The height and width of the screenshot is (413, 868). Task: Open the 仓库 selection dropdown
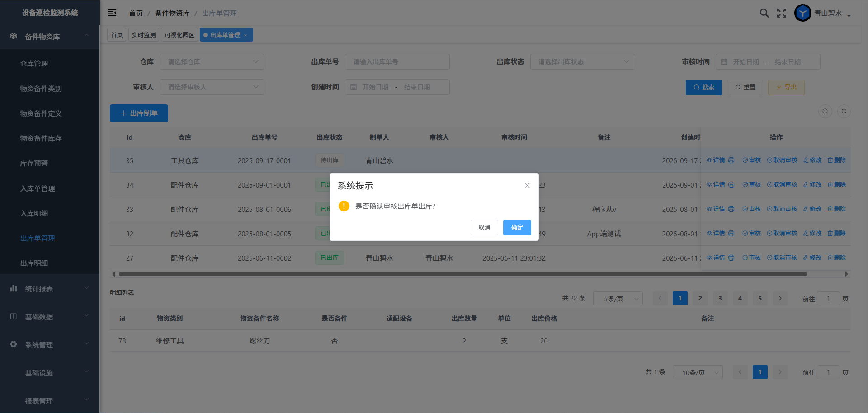coord(212,62)
